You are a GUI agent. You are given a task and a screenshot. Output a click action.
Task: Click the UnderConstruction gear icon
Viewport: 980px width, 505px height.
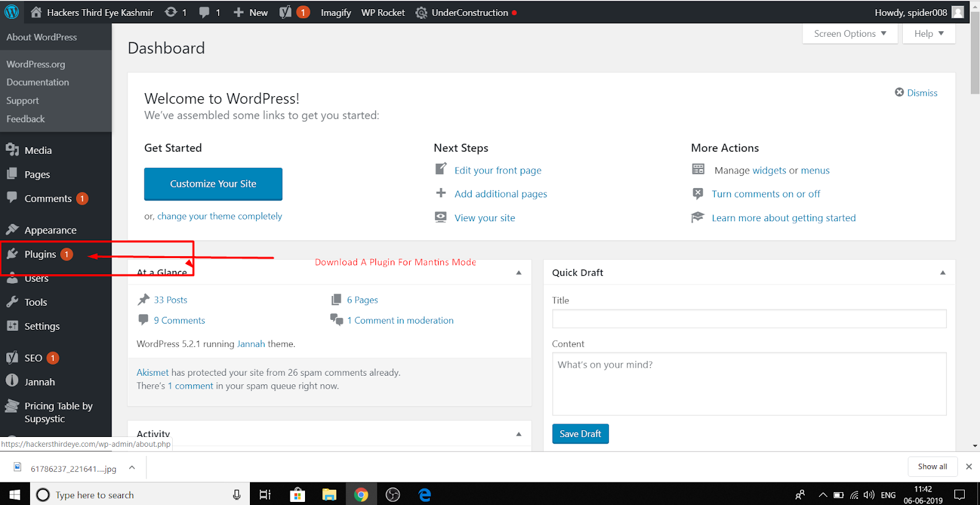(421, 13)
